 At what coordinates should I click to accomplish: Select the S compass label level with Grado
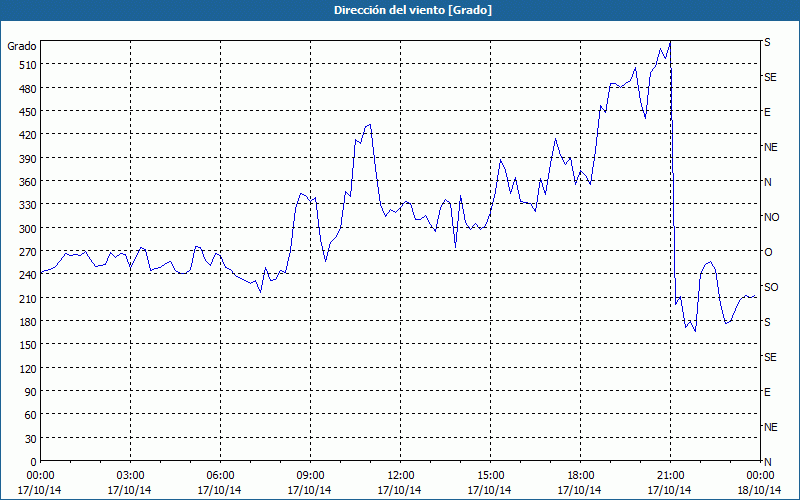pos(767,42)
